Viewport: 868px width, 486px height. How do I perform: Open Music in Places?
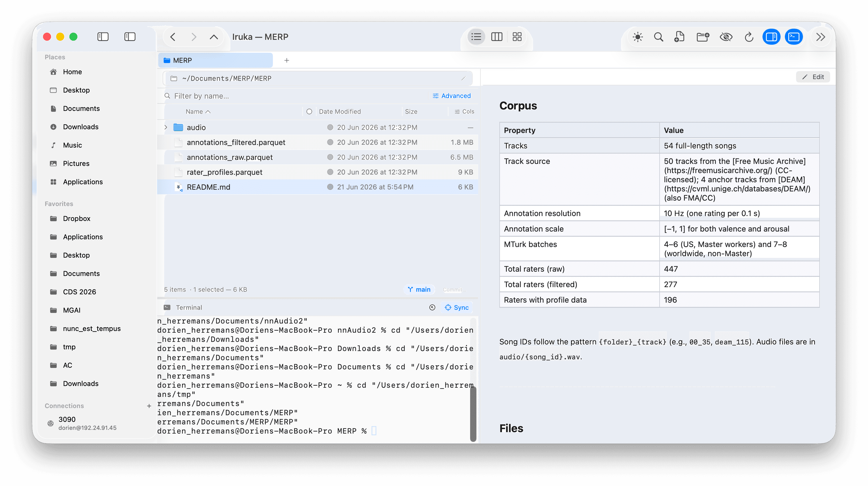(x=73, y=145)
